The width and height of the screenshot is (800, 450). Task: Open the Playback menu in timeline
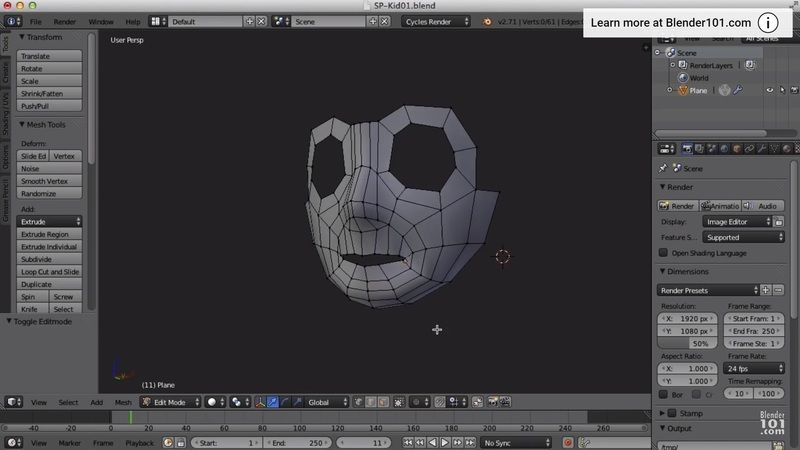(x=139, y=443)
